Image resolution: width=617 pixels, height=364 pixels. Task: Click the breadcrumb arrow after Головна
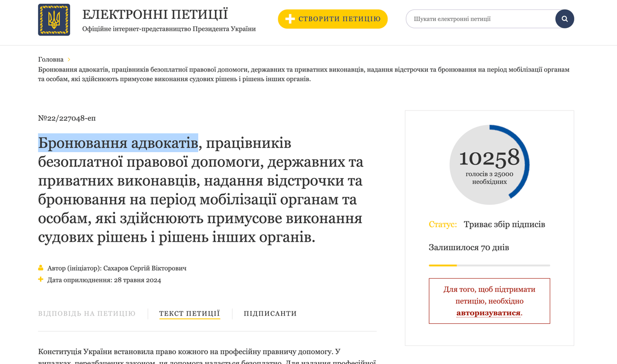tap(69, 59)
